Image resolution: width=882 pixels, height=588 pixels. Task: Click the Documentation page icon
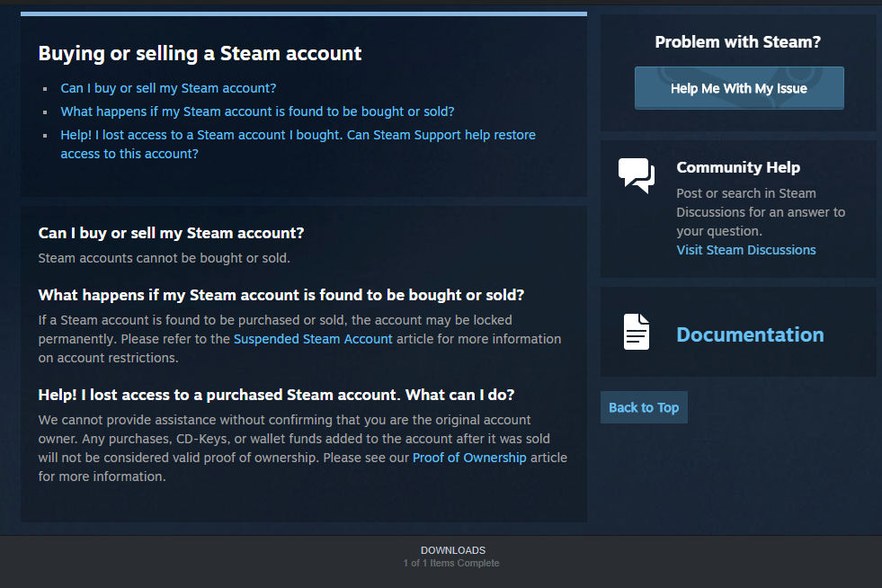[636, 332]
